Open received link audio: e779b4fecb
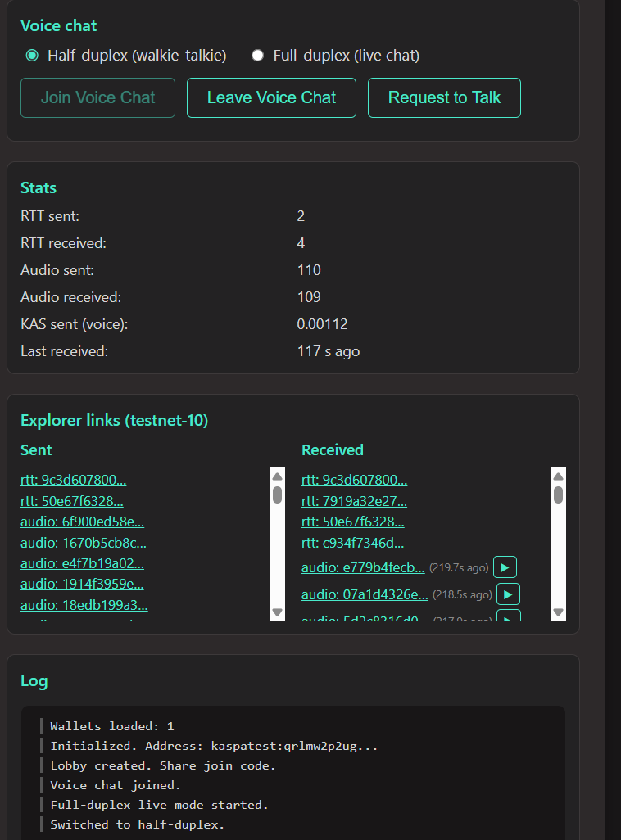This screenshot has height=840, width=621. (x=363, y=567)
